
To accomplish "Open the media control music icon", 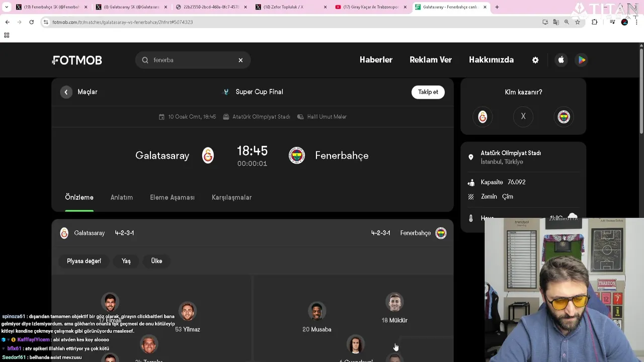I will [612, 22].
